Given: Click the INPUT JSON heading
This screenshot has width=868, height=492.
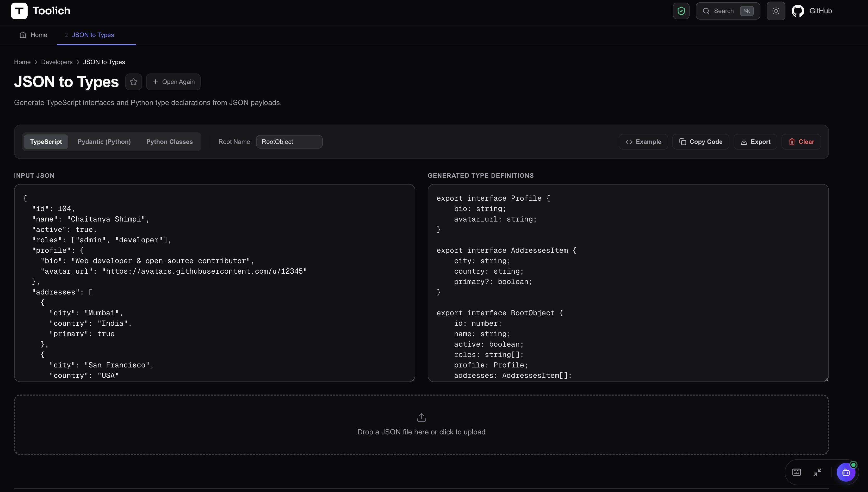Looking at the screenshot, I should [34, 175].
